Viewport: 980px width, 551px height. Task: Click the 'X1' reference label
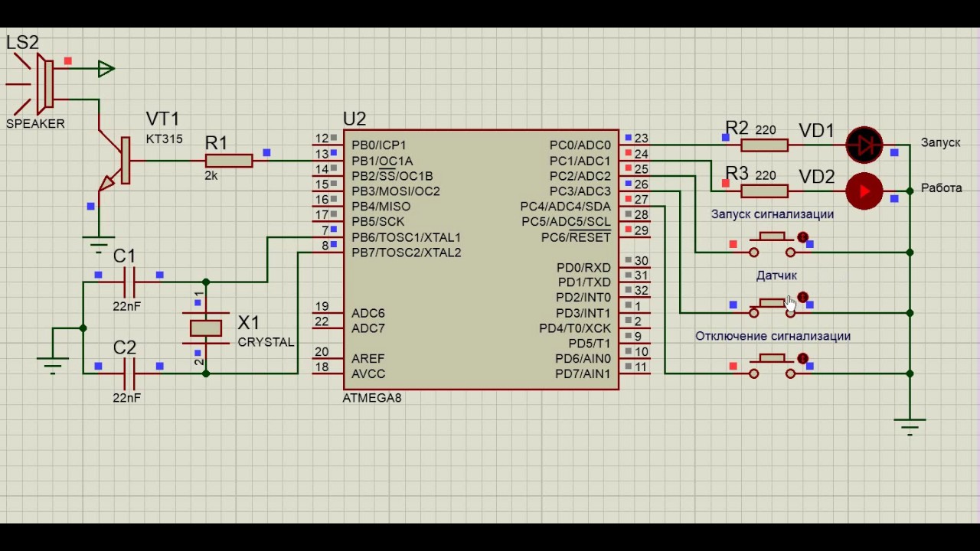(x=249, y=322)
